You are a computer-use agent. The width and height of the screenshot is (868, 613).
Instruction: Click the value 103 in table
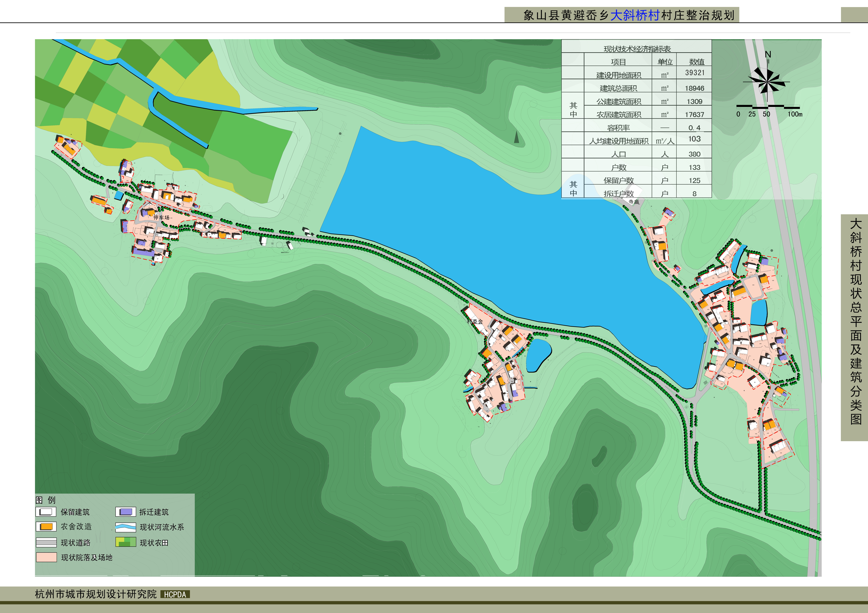[x=694, y=139]
